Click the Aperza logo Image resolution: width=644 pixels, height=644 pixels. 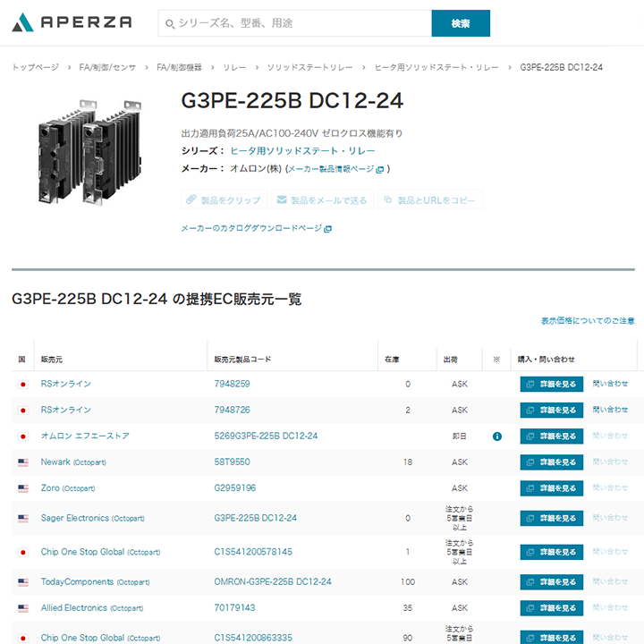coord(72,22)
